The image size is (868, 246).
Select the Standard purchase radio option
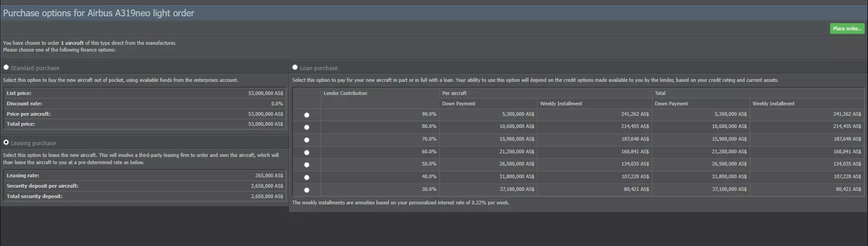[x=6, y=67]
